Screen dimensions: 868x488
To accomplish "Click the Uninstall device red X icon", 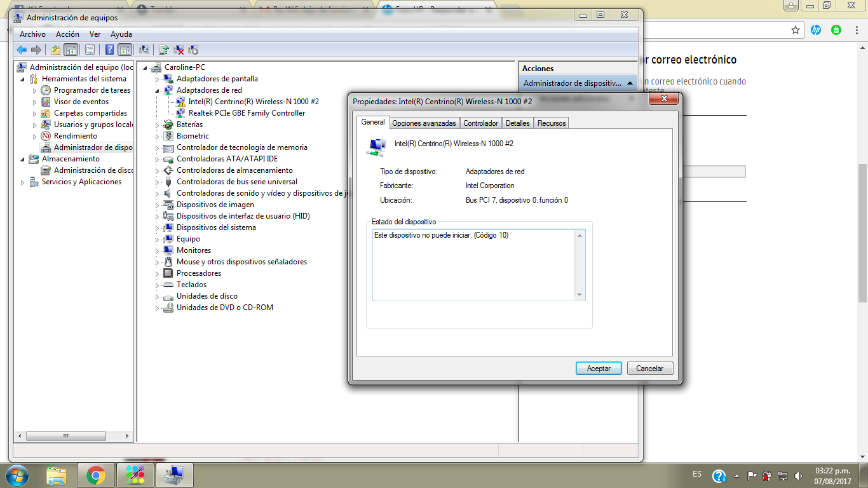I will (x=179, y=50).
